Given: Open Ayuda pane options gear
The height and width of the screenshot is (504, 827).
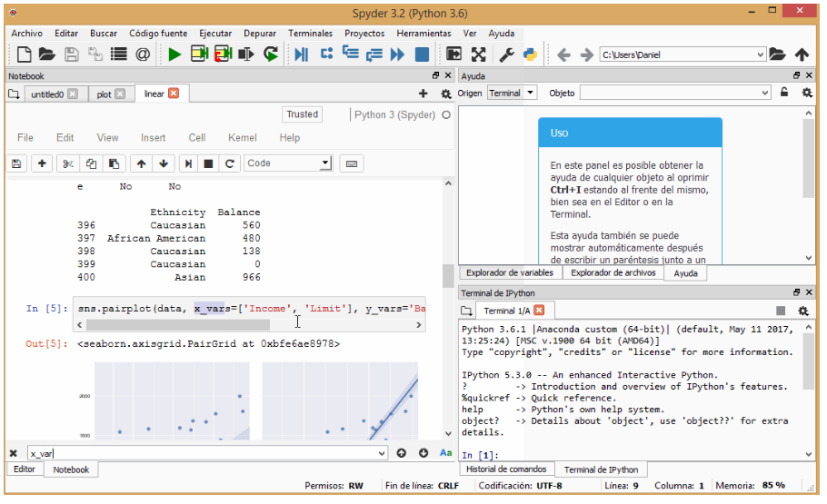Looking at the screenshot, I should point(807,93).
